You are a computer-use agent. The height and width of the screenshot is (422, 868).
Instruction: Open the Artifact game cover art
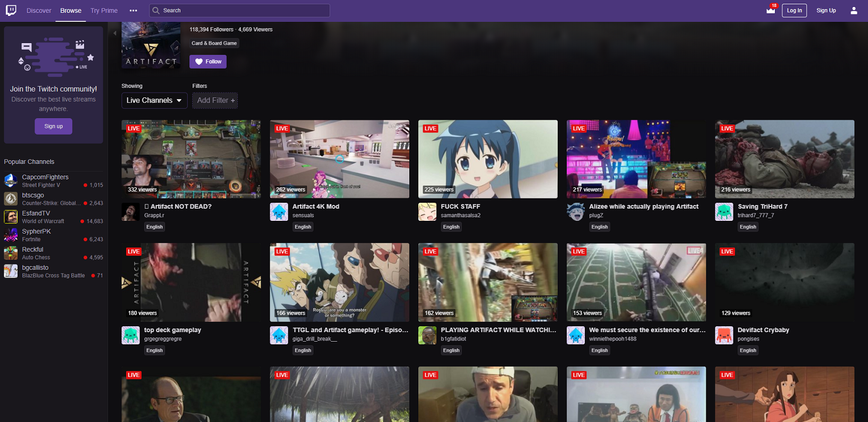tap(151, 45)
